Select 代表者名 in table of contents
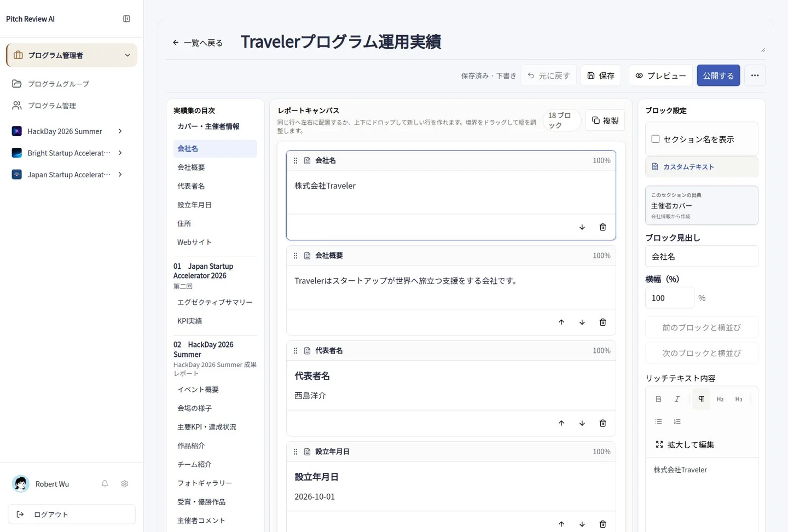This screenshot has height=532, width=788. [x=215, y=186]
